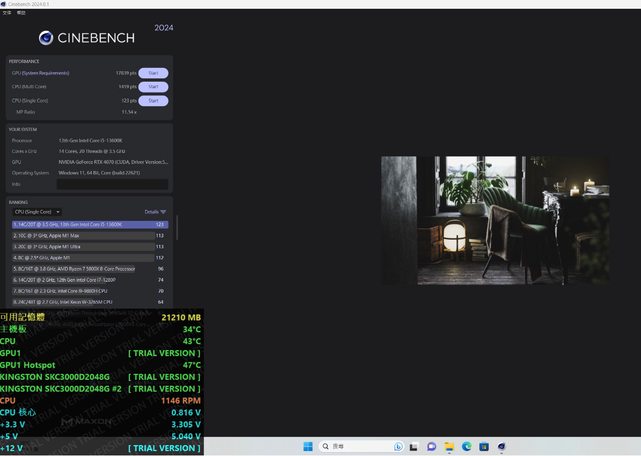Image resolution: width=641 pixels, height=456 pixels.
Task: Open the chat app in the taskbar
Action: (432, 446)
